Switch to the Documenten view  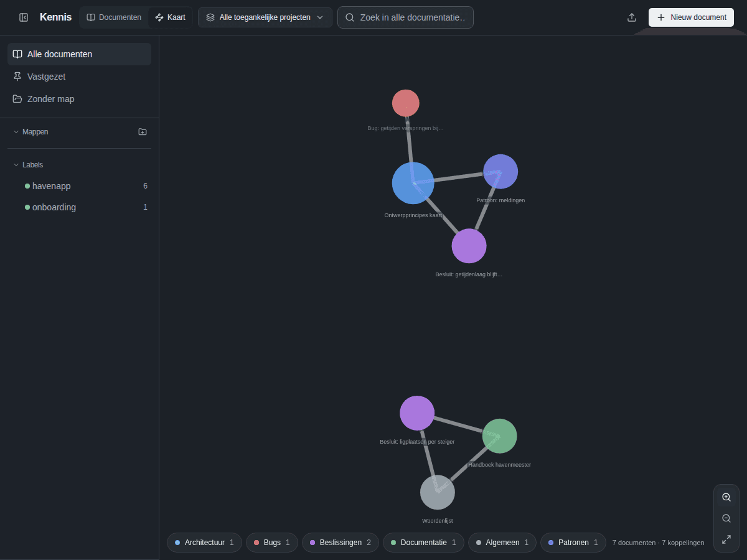pos(114,17)
